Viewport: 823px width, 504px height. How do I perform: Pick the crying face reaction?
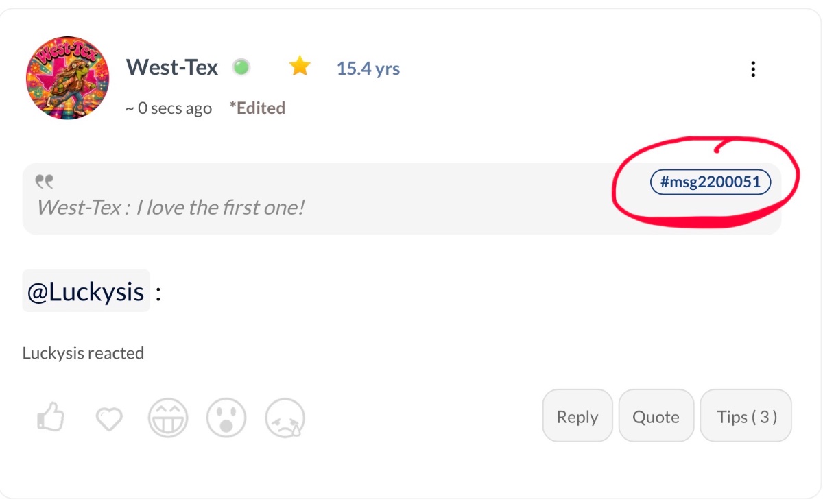(x=285, y=418)
